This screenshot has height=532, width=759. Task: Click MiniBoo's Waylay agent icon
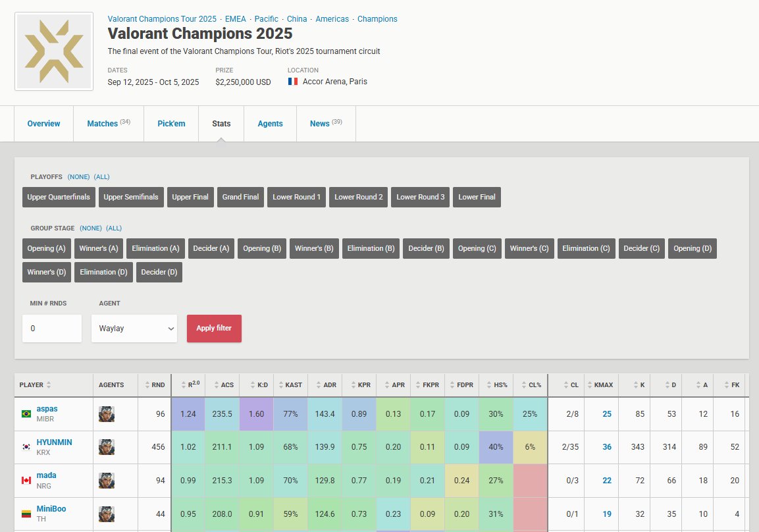click(x=107, y=514)
